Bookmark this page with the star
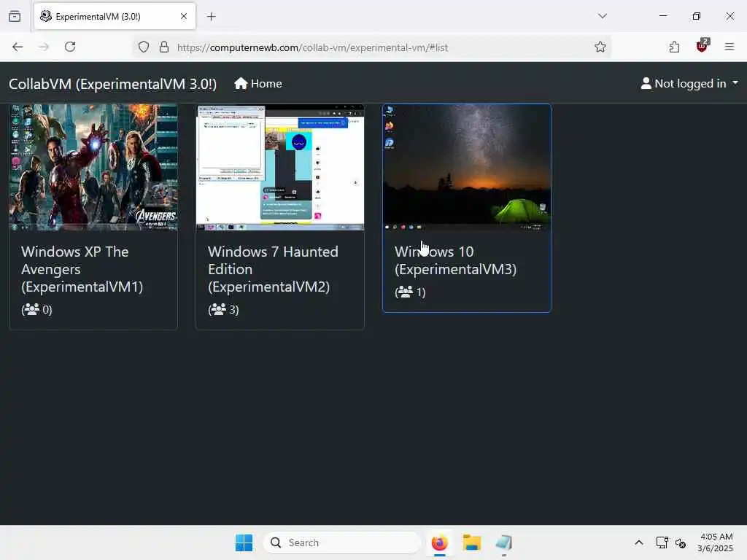The image size is (747, 560). tap(600, 47)
